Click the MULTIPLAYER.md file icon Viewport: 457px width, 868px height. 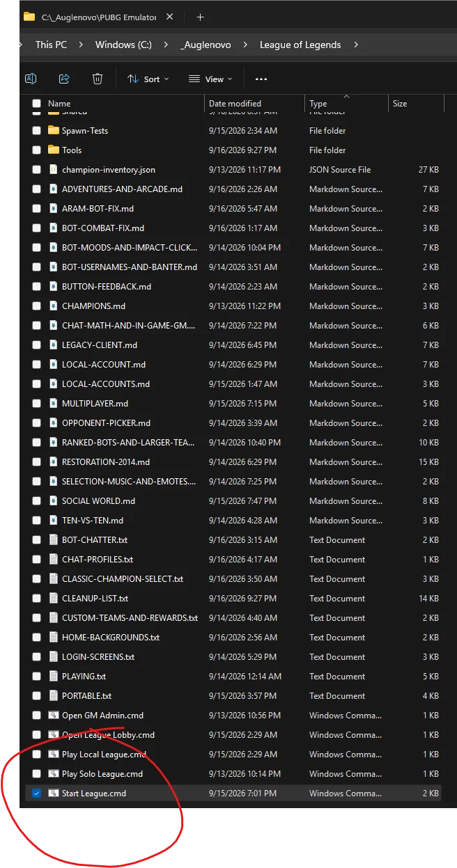pos(54,403)
